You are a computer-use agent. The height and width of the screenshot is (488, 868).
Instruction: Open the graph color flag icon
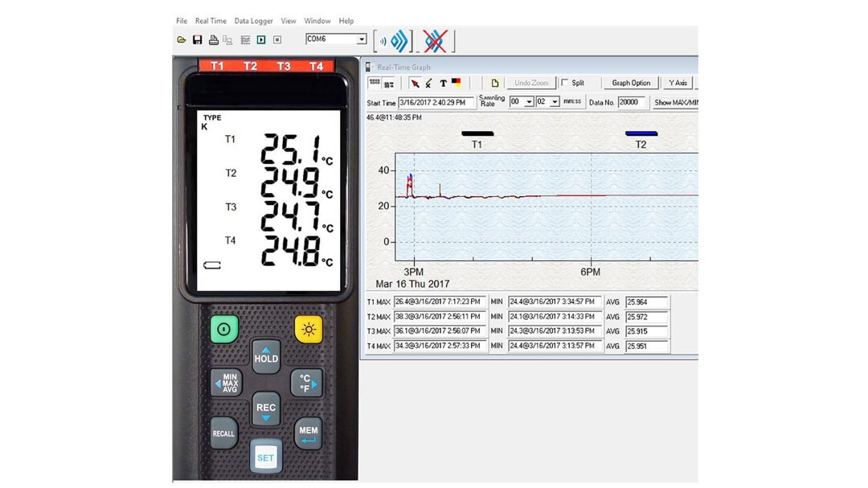tap(456, 82)
